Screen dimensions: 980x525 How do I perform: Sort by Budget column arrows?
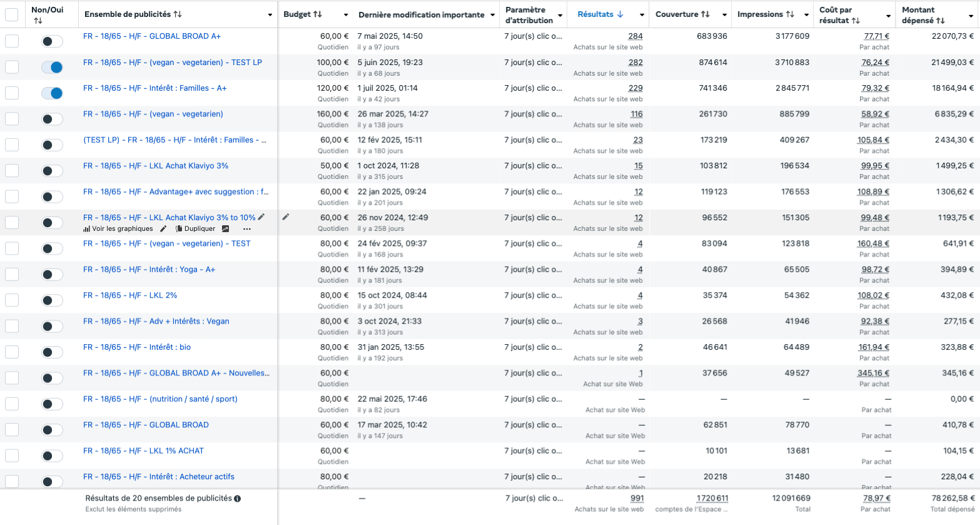click(x=318, y=14)
